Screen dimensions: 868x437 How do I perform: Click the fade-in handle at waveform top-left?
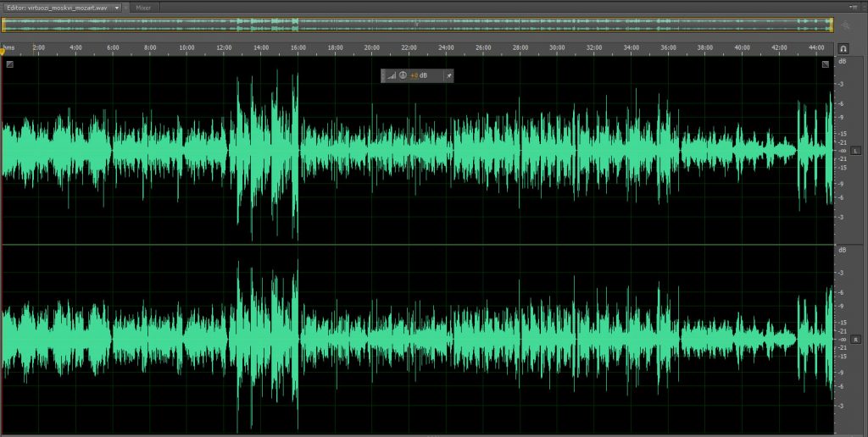[x=9, y=64]
